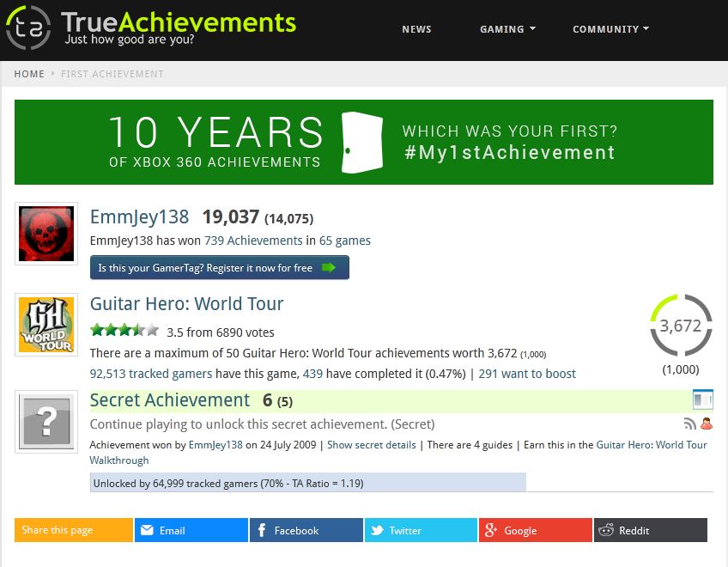Share this page on Reddit
Screen dimensions: 728x567
[651, 530]
